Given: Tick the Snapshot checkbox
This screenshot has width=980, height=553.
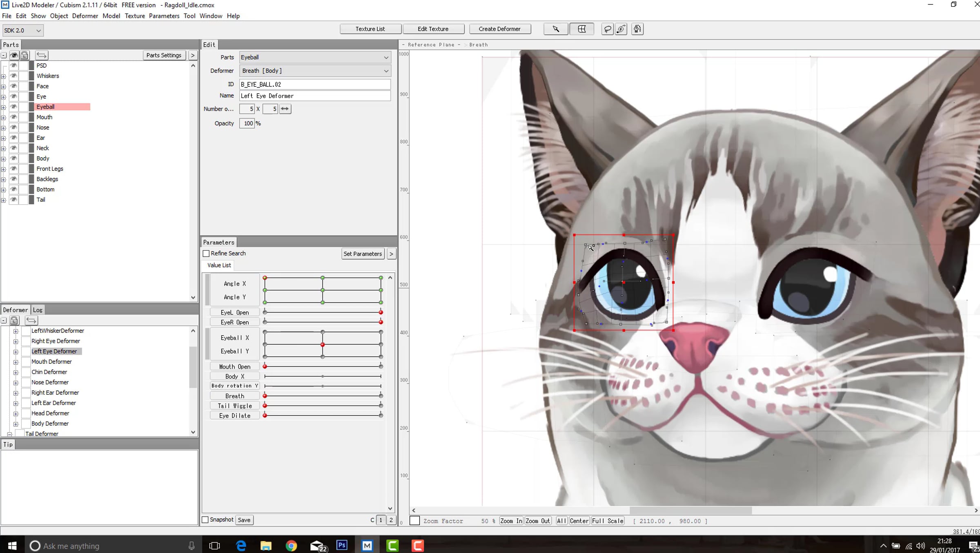Looking at the screenshot, I should coord(205,520).
